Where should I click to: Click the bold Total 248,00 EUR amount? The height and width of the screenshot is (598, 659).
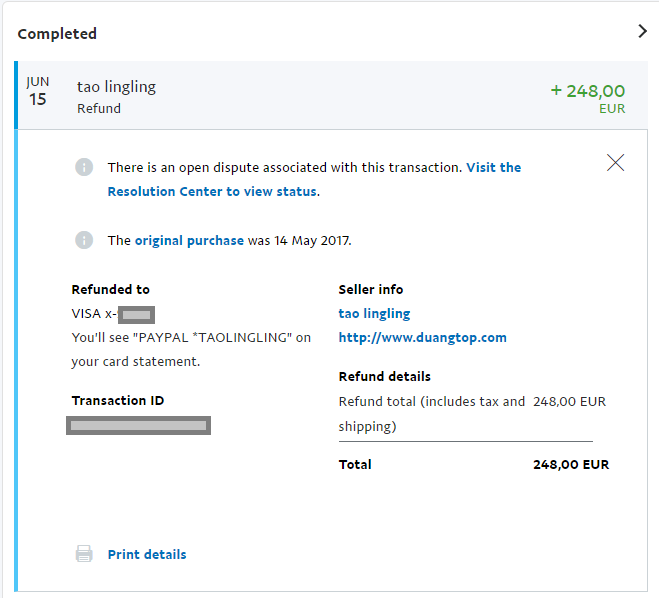click(570, 464)
